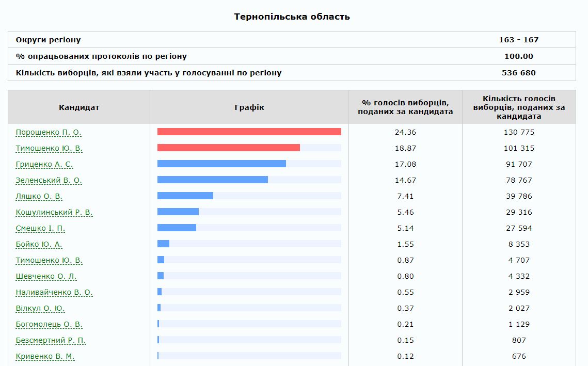Click the blue bar for Гриценко's 17.08%
The width and height of the screenshot is (588, 366).
pyautogui.click(x=221, y=164)
